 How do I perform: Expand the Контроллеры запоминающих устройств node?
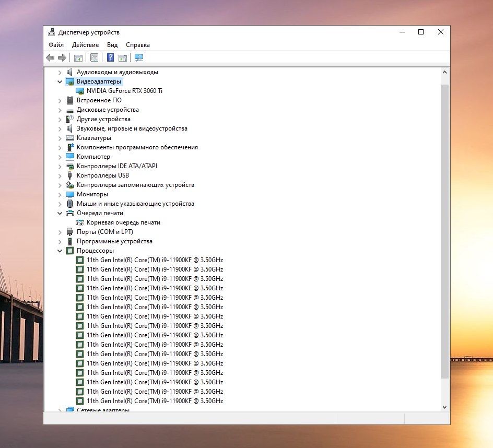pos(60,185)
